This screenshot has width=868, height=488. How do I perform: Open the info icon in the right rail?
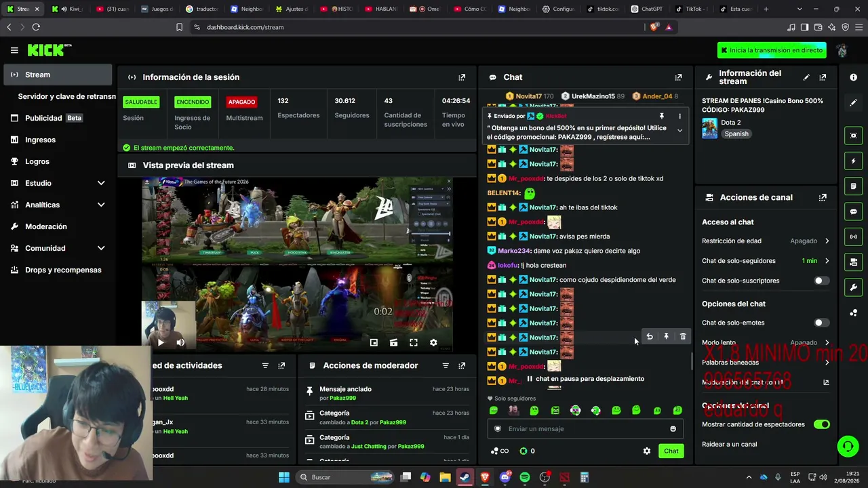(854, 77)
